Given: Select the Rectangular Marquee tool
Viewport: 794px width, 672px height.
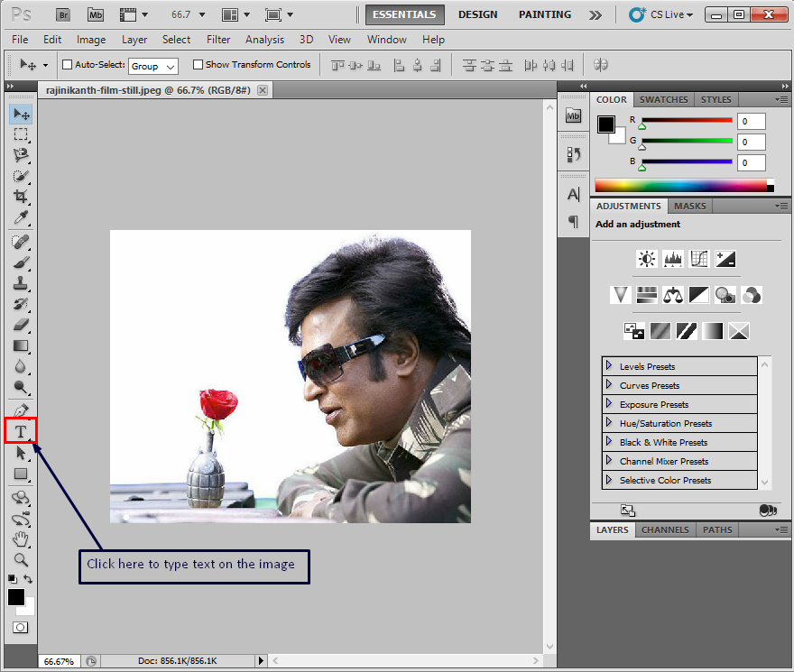Looking at the screenshot, I should 20,134.
